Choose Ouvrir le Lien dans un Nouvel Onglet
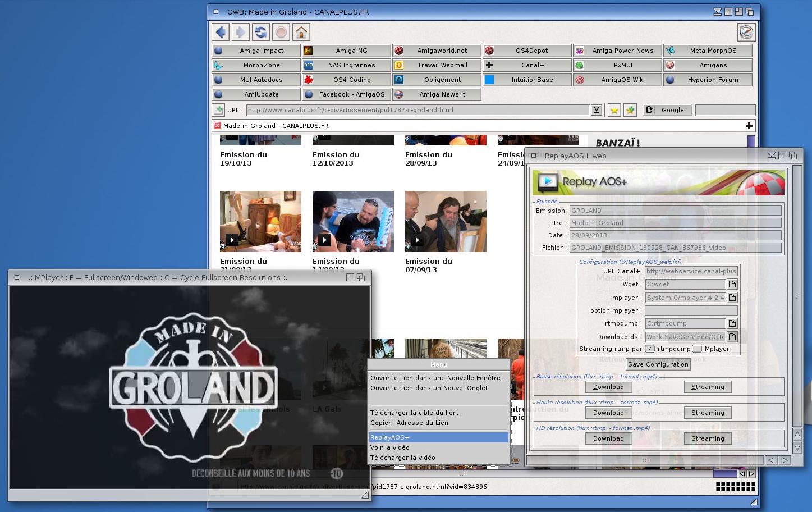This screenshot has height=512, width=812. [438, 388]
